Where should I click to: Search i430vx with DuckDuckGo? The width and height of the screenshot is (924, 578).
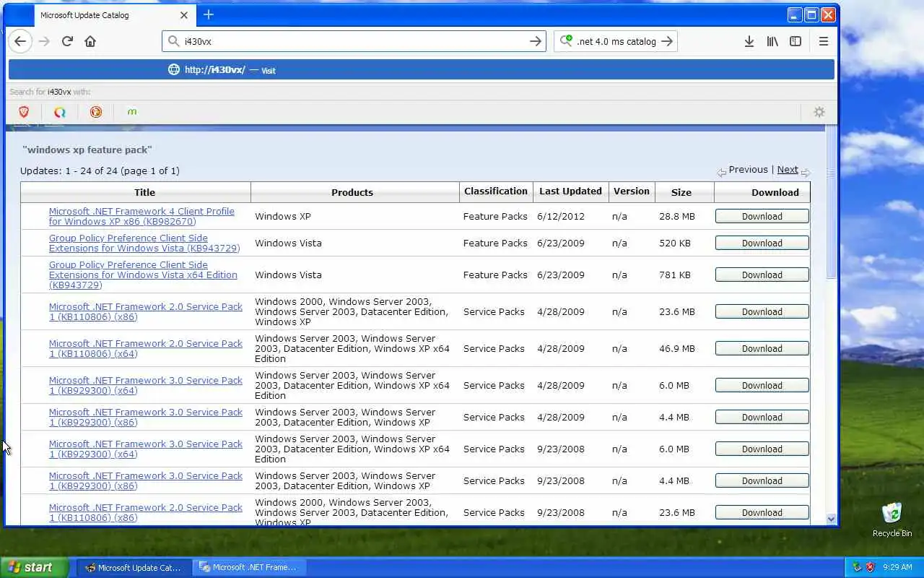pyautogui.click(x=96, y=112)
